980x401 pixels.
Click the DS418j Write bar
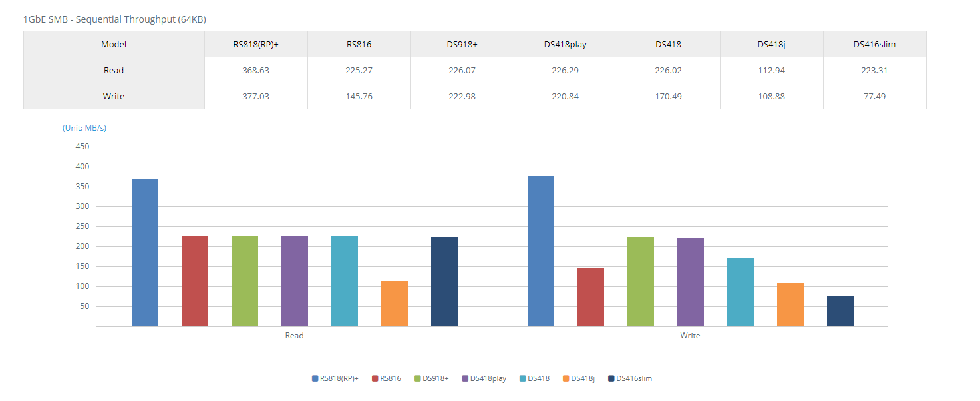pos(790,304)
